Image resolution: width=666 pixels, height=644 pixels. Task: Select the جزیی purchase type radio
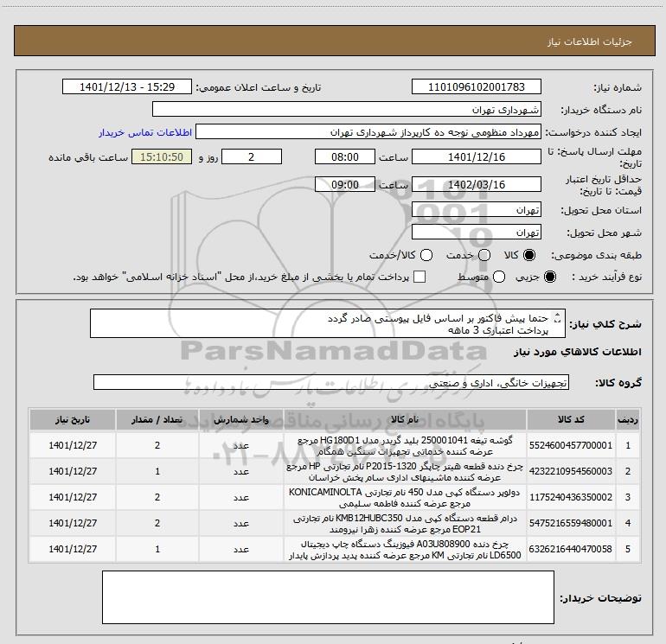pos(549,277)
